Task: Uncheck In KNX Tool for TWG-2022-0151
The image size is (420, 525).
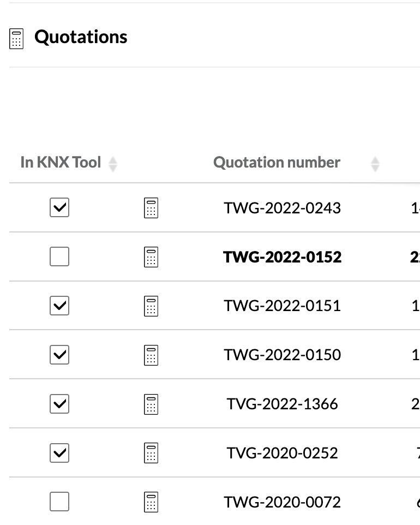Action: pos(59,306)
